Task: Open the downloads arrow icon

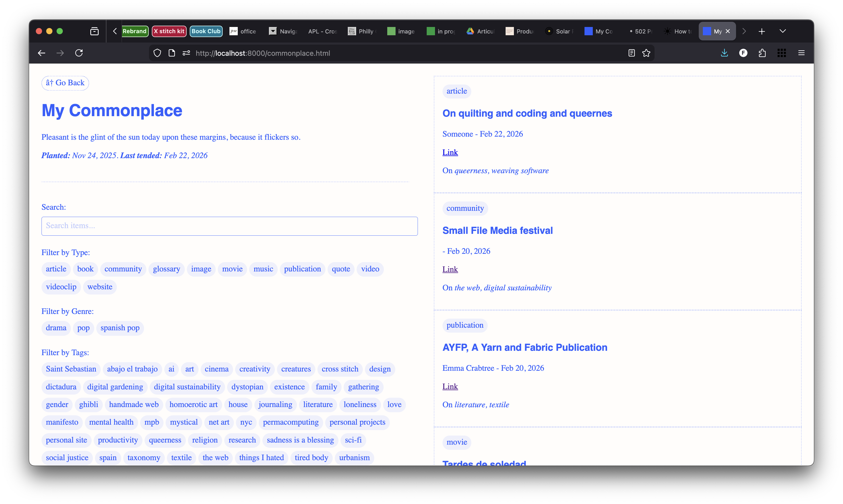Action: 724,53
